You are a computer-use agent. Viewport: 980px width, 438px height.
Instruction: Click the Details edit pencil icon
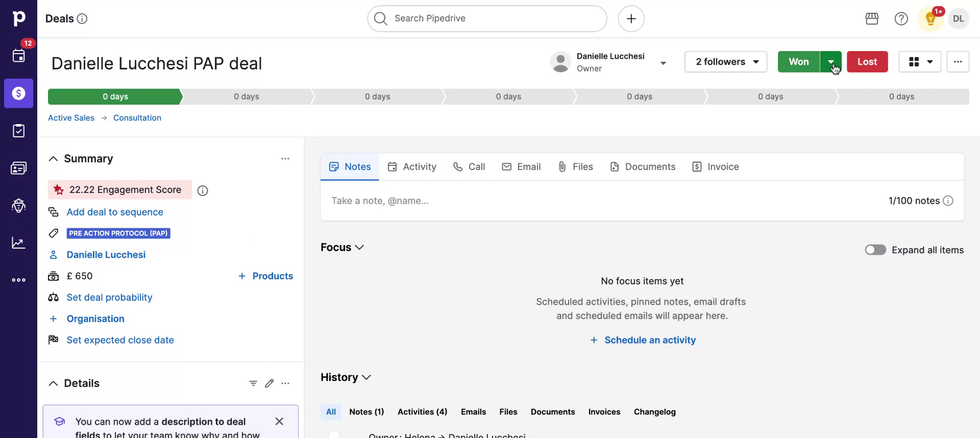269,383
